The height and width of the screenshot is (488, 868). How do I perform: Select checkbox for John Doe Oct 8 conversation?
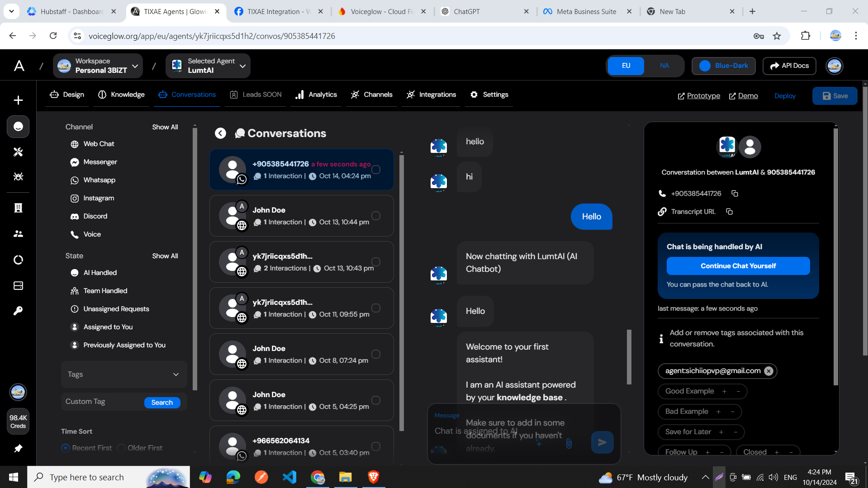376,354
